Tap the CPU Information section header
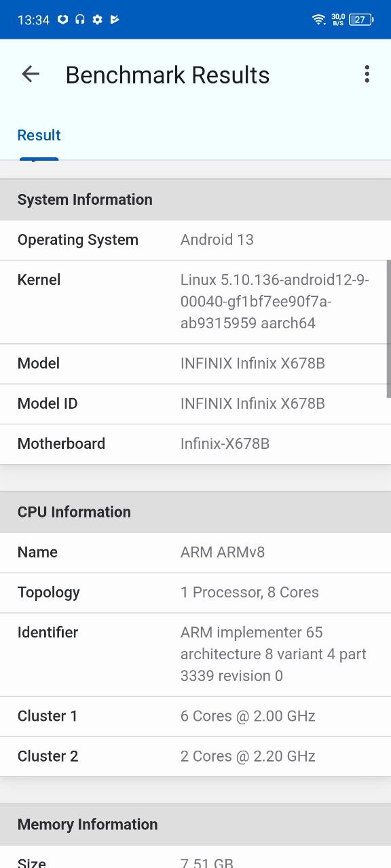The height and width of the screenshot is (868, 391). tap(195, 512)
